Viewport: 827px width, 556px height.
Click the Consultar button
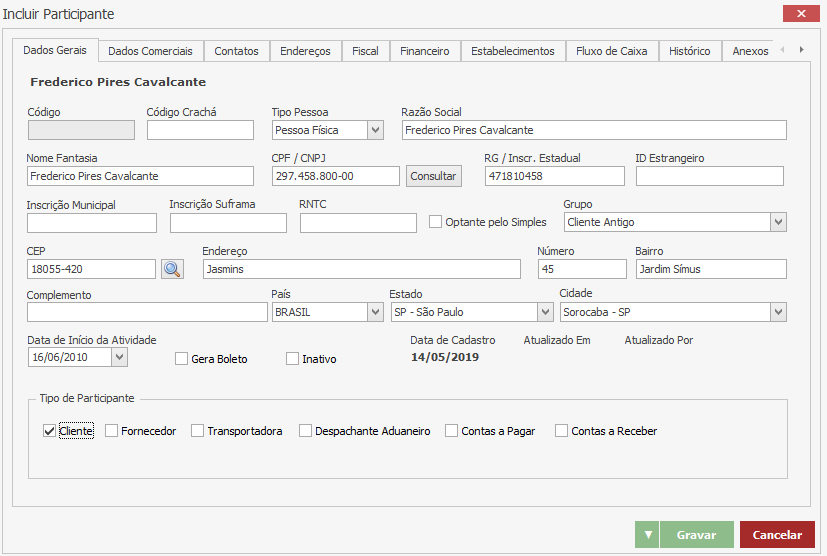(x=433, y=176)
